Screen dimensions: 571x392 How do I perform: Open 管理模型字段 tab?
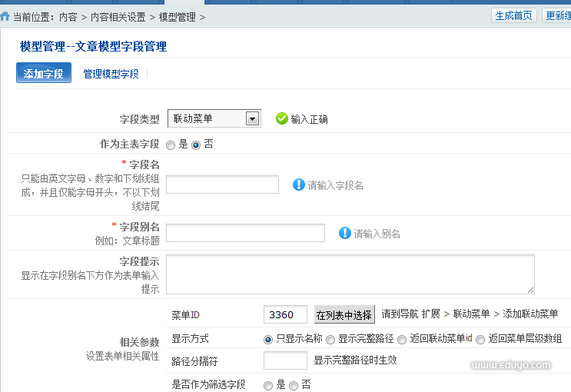click(x=111, y=74)
